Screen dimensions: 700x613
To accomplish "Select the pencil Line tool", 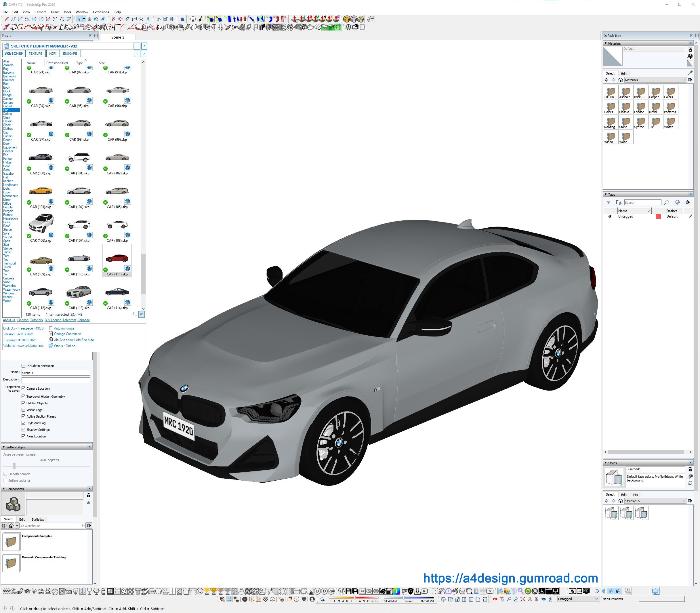I will [6, 19].
